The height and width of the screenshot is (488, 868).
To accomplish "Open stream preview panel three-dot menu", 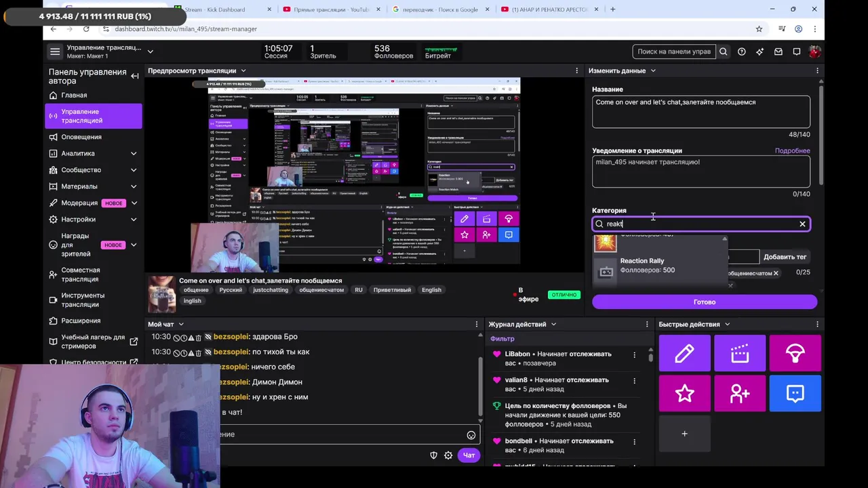I will coord(577,70).
